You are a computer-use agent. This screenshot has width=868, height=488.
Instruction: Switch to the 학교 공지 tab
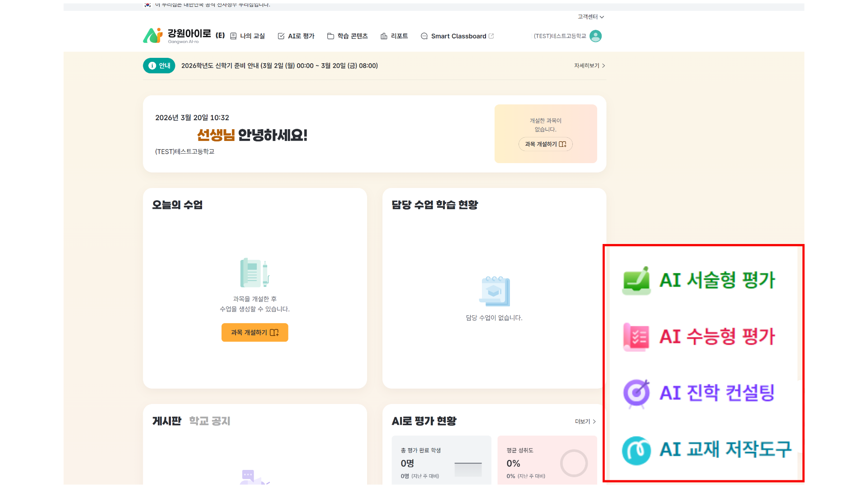click(x=209, y=421)
